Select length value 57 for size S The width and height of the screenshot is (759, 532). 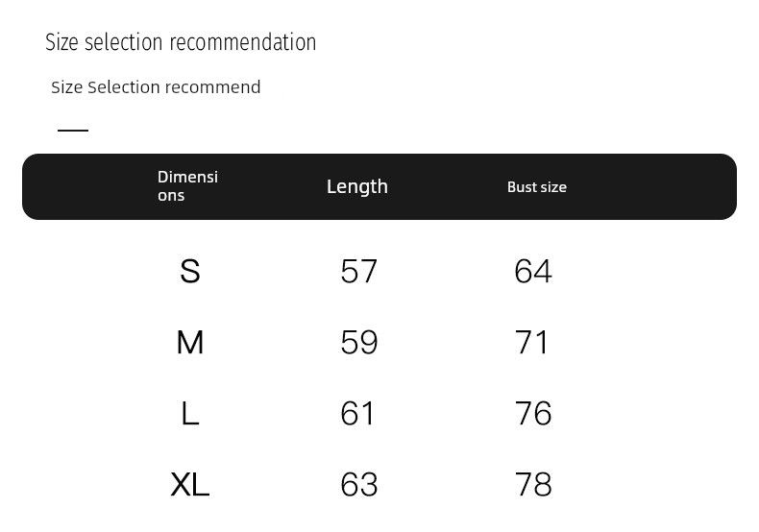click(x=359, y=272)
